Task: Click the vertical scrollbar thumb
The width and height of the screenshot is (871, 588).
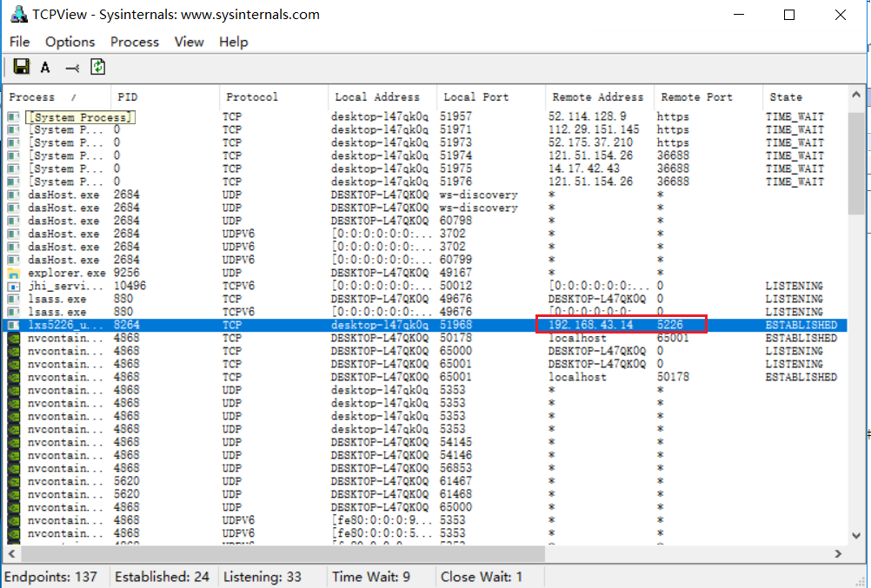Action: click(856, 163)
